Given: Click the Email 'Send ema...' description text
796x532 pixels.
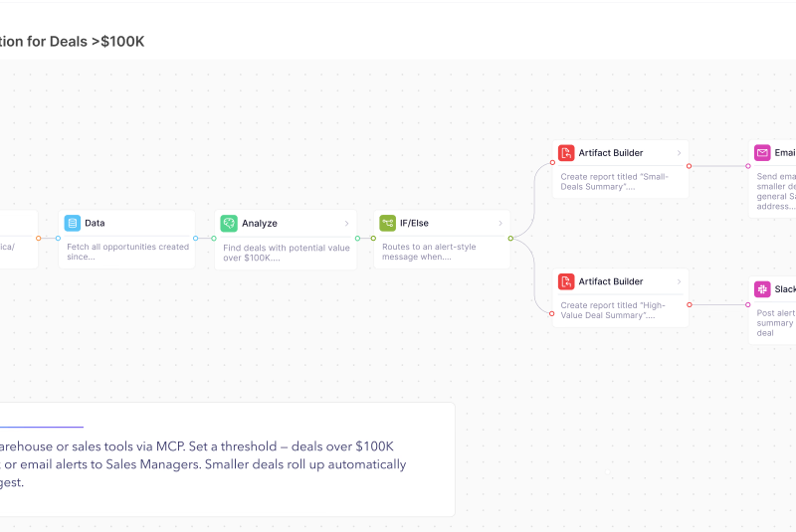Looking at the screenshot, I should tap(776, 191).
